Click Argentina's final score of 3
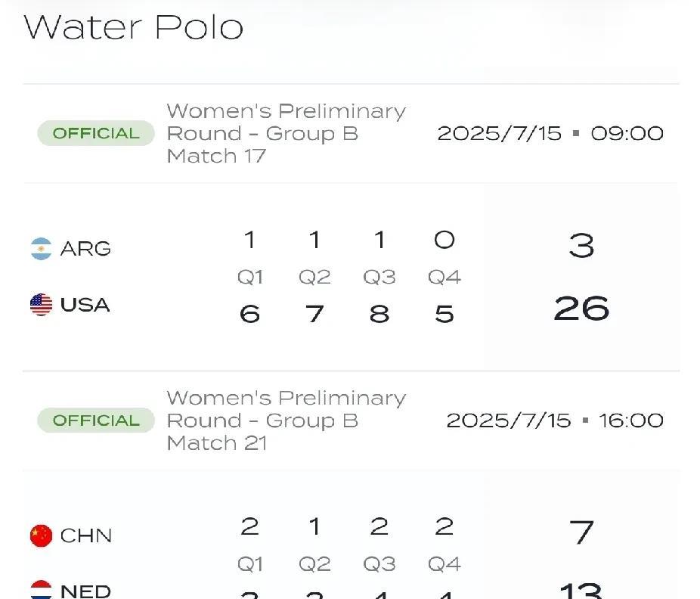The height and width of the screenshot is (599, 700). coord(581,246)
